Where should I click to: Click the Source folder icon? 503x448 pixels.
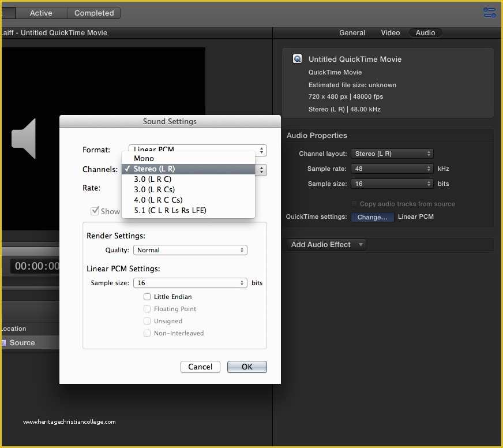tap(3, 343)
